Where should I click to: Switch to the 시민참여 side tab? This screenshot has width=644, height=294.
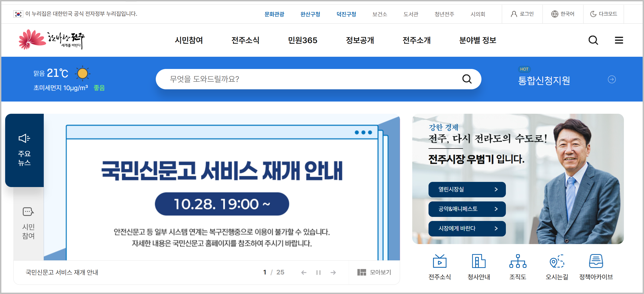pos(28,223)
